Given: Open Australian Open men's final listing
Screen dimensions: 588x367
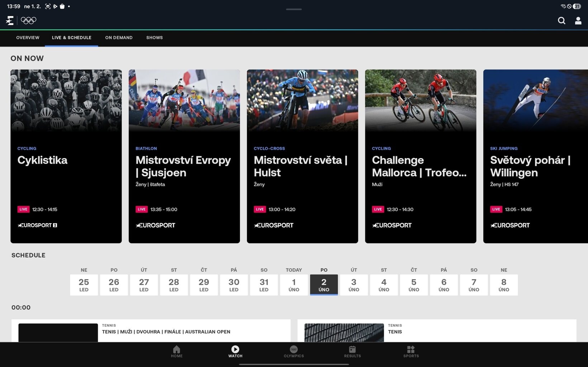Looking at the screenshot, I should [166, 332].
